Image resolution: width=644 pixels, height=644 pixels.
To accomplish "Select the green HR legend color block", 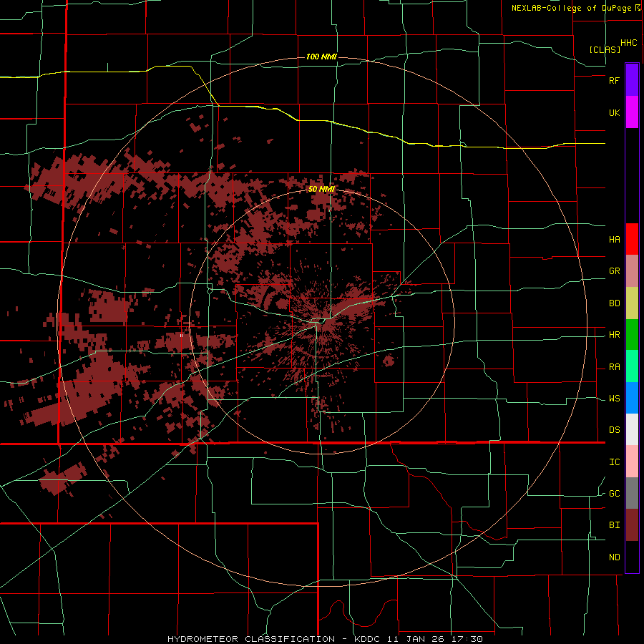I will click(632, 335).
